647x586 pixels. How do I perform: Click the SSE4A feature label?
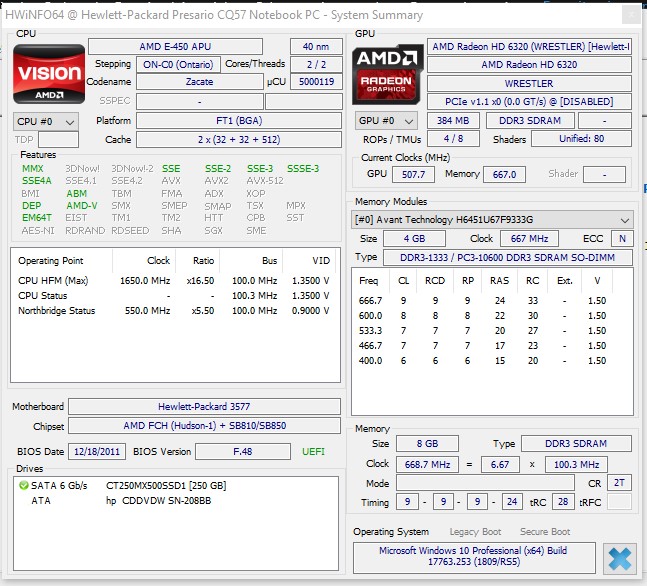point(37,181)
